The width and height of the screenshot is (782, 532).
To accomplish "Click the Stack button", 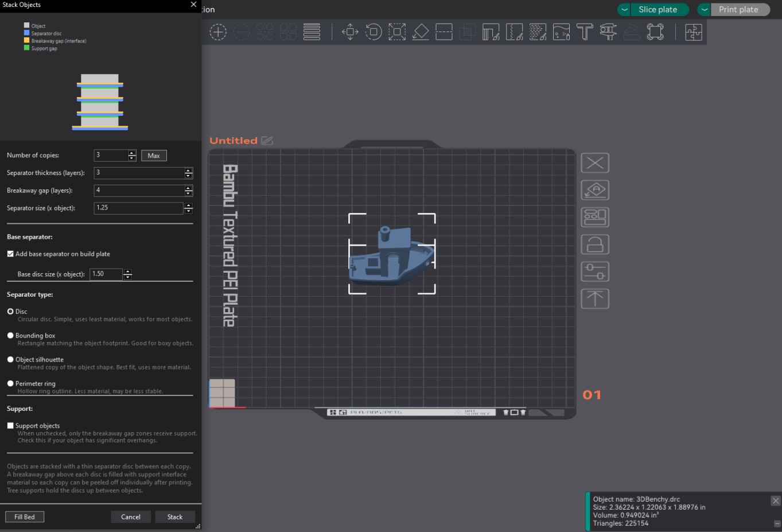I will (x=175, y=517).
